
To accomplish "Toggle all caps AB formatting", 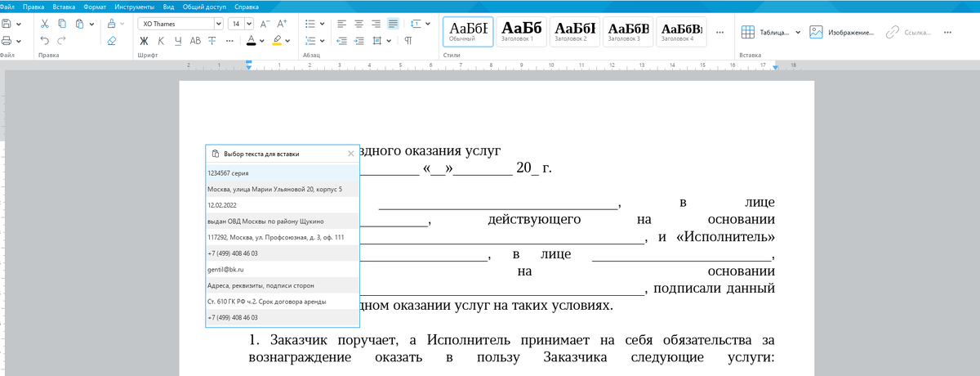I will click(x=195, y=40).
